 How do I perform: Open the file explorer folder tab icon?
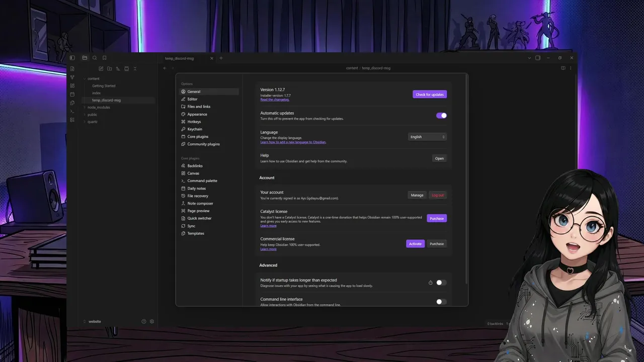85,58
